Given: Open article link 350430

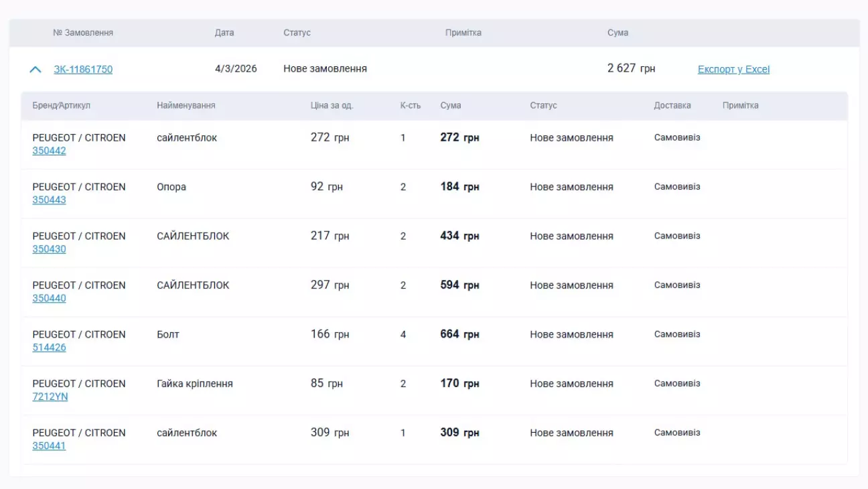Looking at the screenshot, I should [x=49, y=249].
